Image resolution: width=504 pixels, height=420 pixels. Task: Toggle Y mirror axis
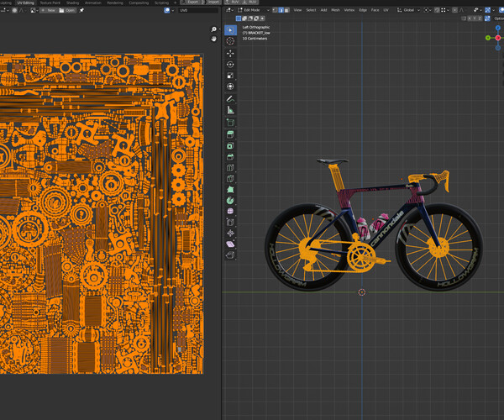point(475,18)
